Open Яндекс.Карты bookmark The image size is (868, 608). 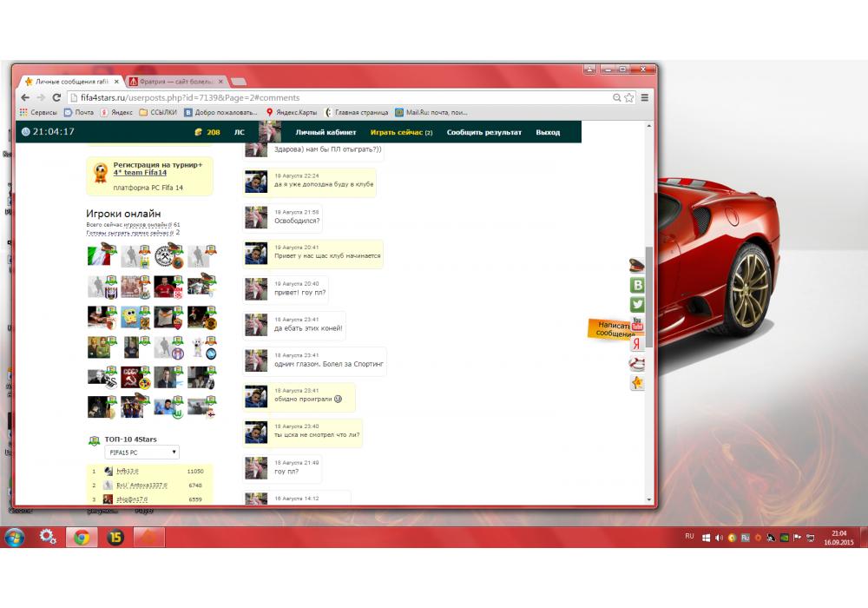293,112
